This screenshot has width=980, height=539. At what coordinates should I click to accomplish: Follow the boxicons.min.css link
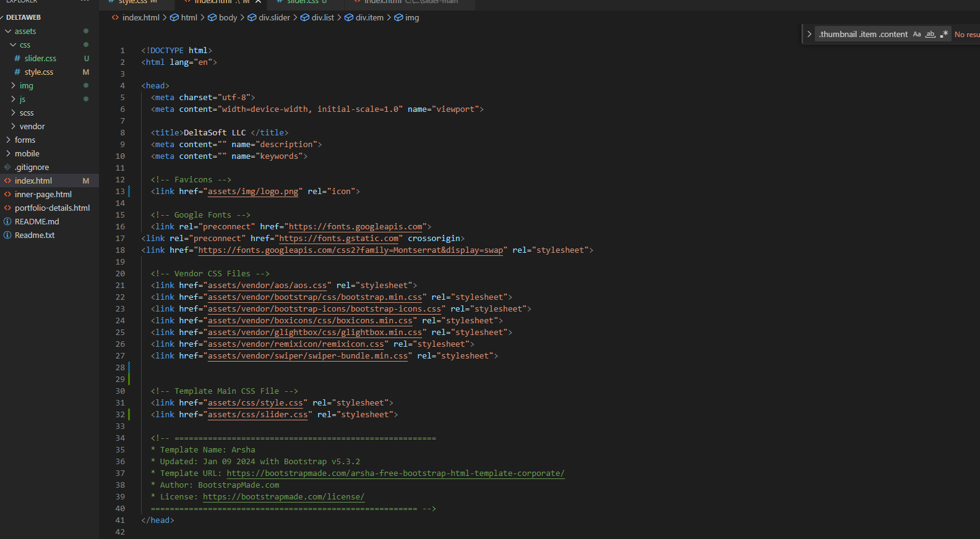tap(310, 321)
